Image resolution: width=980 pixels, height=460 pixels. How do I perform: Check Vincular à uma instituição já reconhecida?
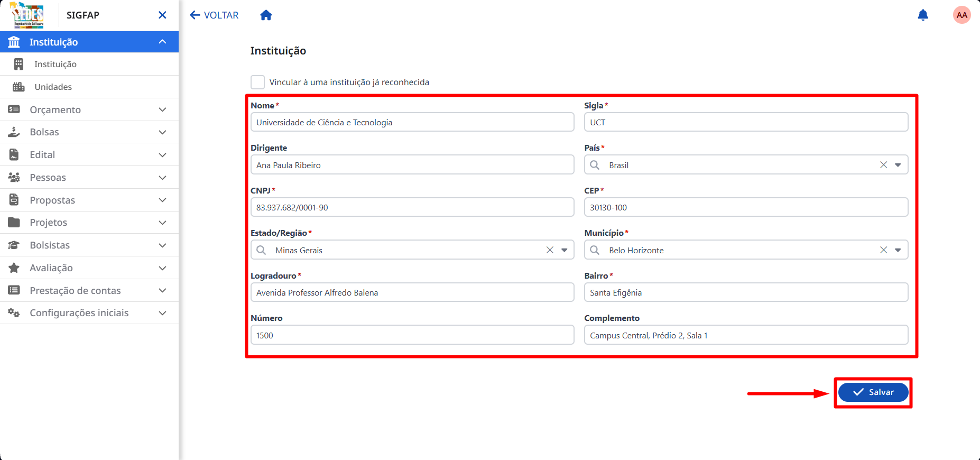pyautogui.click(x=257, y=82)
